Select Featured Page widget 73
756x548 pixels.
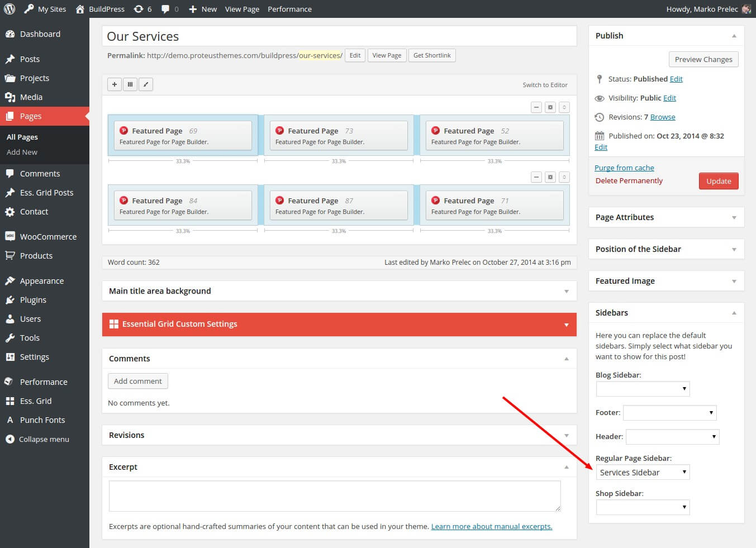coord(339,136)
